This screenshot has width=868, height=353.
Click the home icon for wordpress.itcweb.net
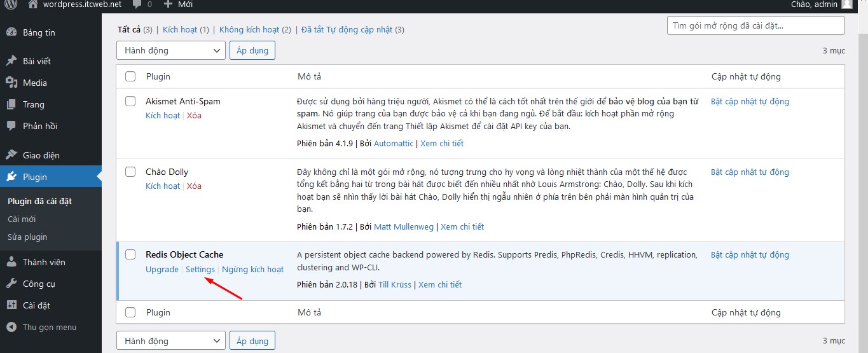(33, 4)
